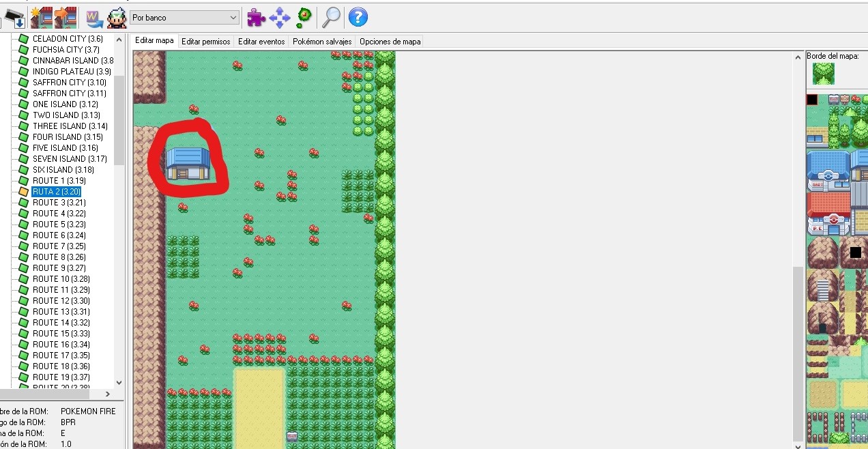Select ROUTE 10 (3.28) in map list
Image resolution: width=868 pixels, height=449 pixels.
pyautogui.click(x=61, y=279)
